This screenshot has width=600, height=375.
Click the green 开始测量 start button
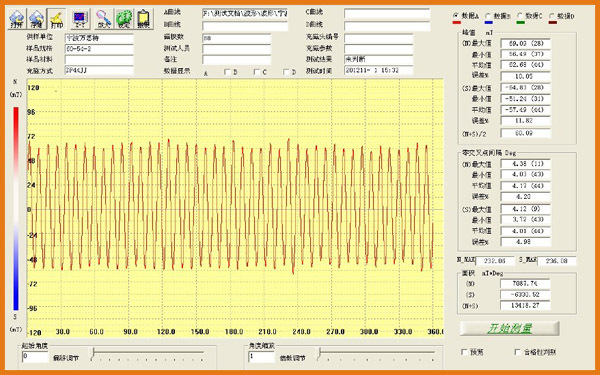tap(509, 328)
